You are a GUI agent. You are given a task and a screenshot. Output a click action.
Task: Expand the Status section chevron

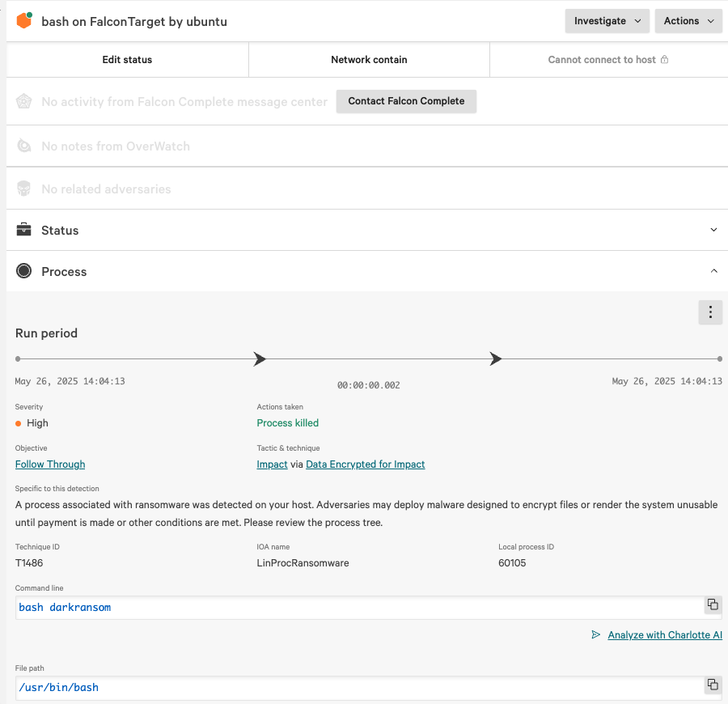point(713,230)
